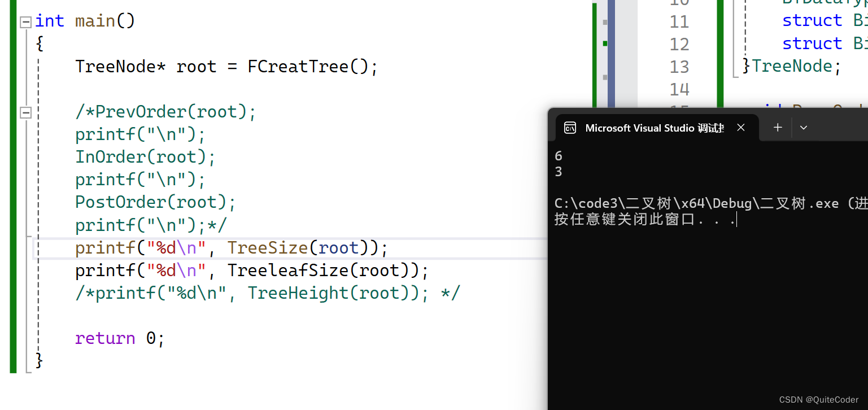The image size is (868, 410).
Task: Select the Microsoft Visual Studio debug console tab
Action: click(x=657, y=128)
